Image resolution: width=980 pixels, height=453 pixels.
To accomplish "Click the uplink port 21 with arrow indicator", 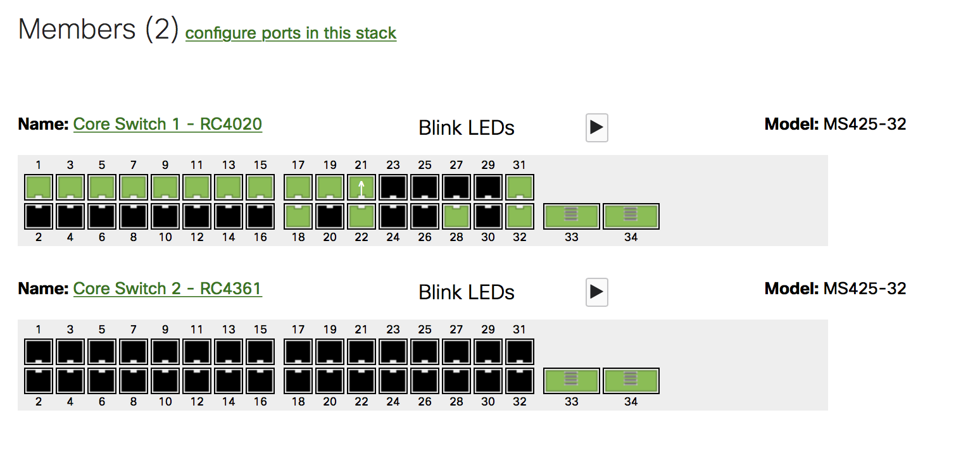I will click(x=361, y=187).
